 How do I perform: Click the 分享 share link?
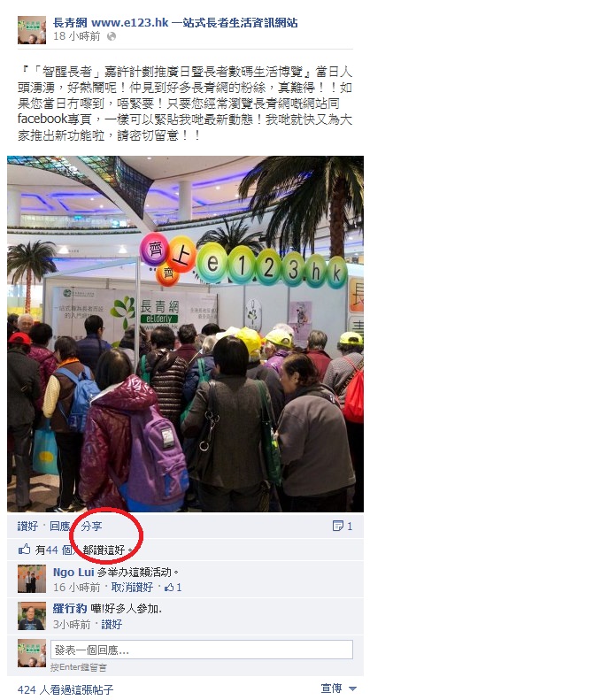[x=91, y=527]
